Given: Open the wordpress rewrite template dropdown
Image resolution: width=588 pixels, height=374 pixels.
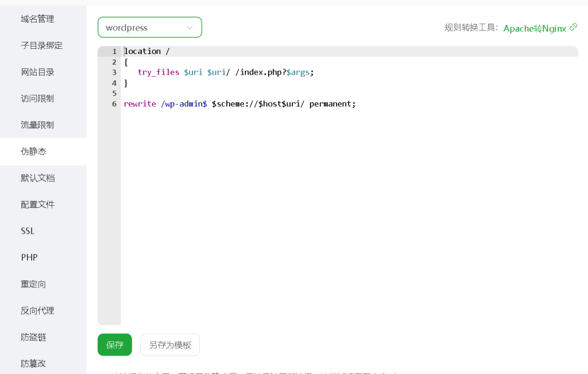Looking at the screenshot, I should coord(149,28).
